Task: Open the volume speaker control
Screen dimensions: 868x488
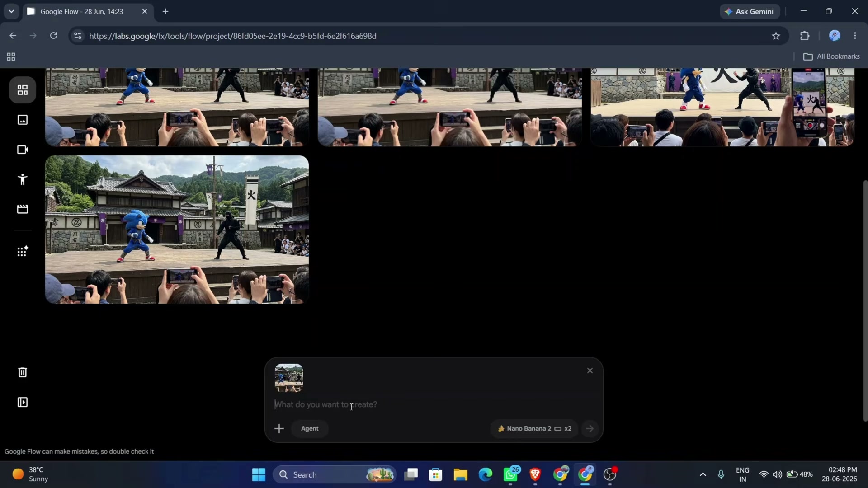Action: pyautogui.click(x=777, y=474)
